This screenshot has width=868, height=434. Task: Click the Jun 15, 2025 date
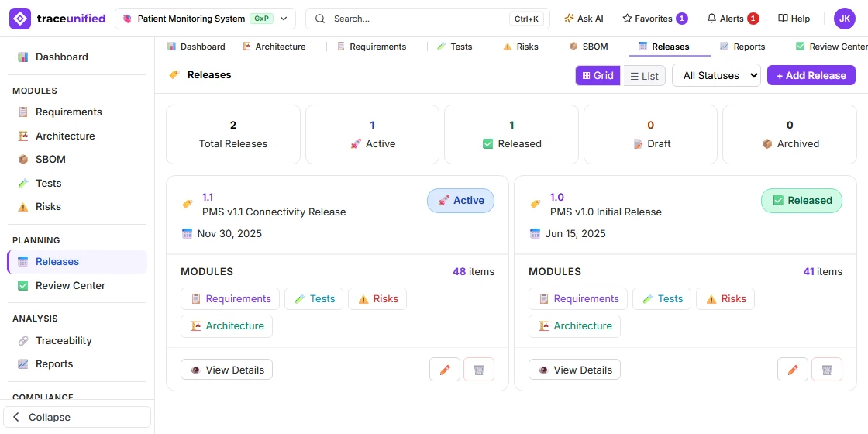coord(575,233)
